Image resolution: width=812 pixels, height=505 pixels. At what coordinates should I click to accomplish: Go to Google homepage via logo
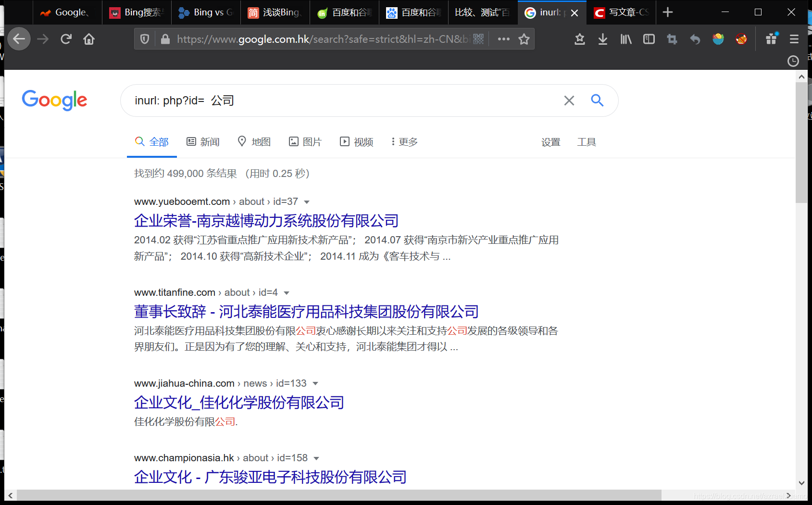coord(54,100)
